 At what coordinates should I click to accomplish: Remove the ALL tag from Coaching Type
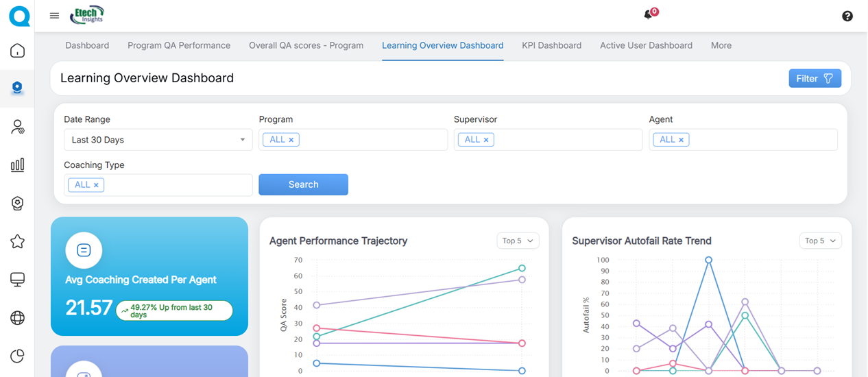[x=96, y=185]
